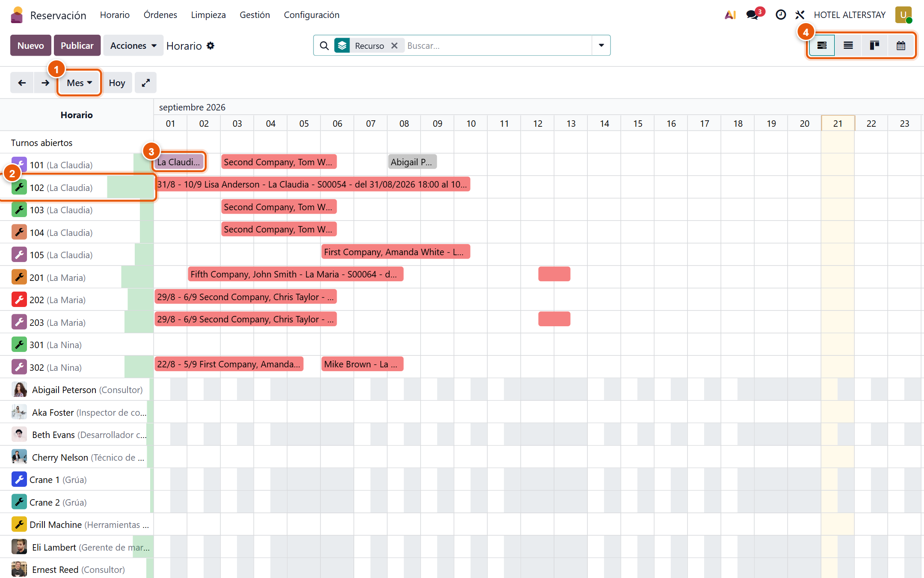Open Mike Brown booking bar
924x578 pixels.
[362, 364]
